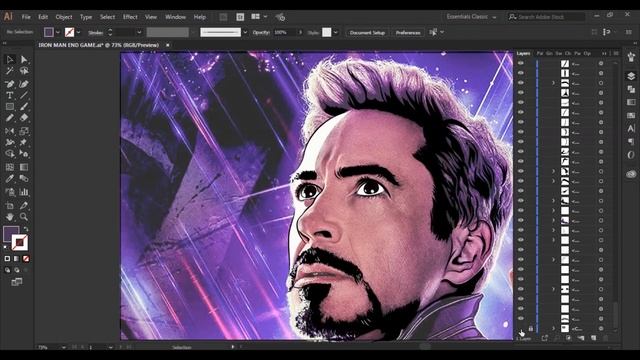The width and height of the screenshot is (640, 360).
Task: Enable Draw Normal mode
Action: (x=7, y=270)
